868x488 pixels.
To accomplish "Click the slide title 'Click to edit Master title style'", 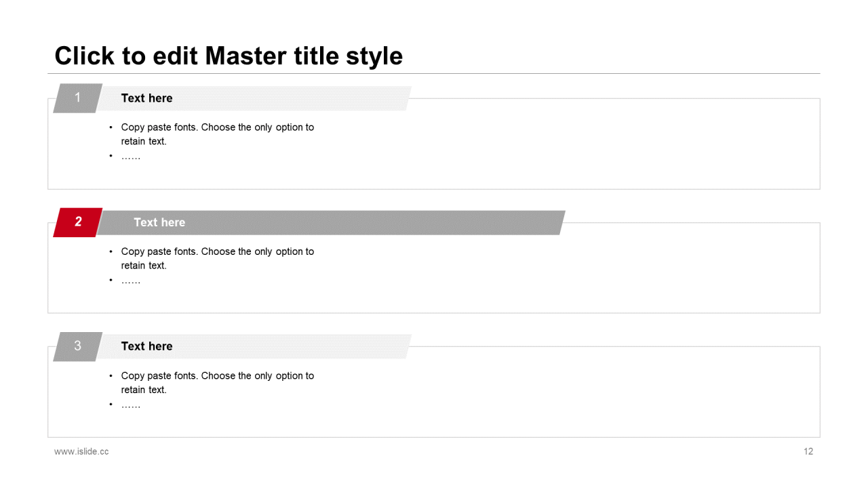I will [229, 56].
